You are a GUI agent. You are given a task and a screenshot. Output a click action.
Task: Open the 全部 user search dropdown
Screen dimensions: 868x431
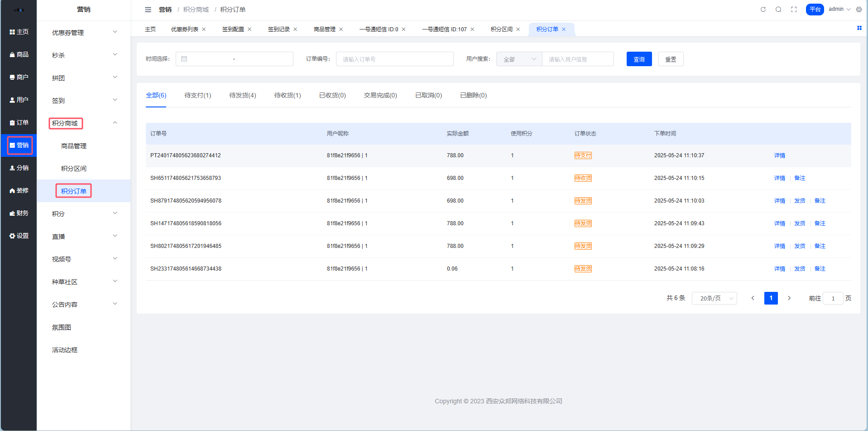pyautogui.click(x=519, y=59)
